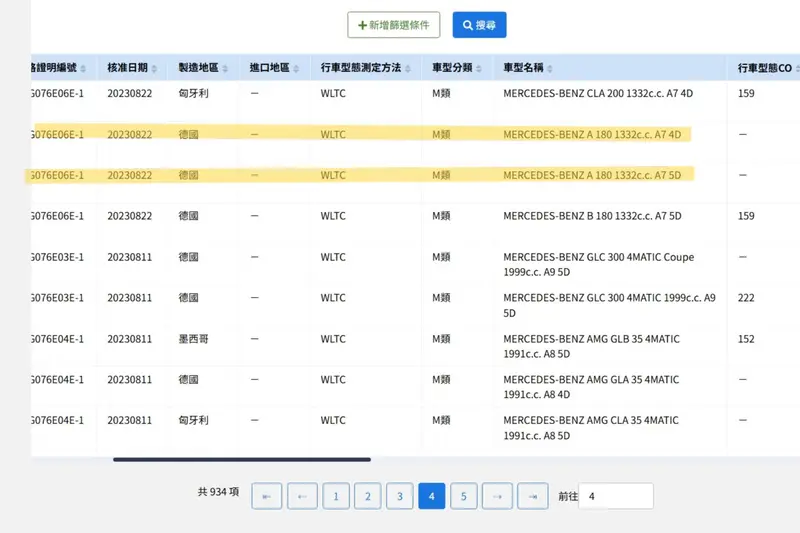
Task: Go to first page arrow button
Action: coord(266,496)
